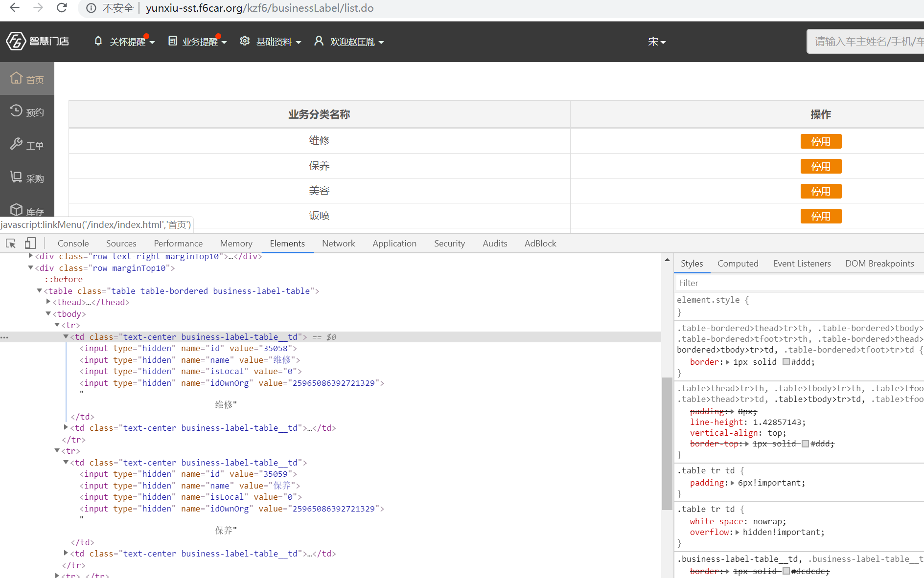Collapse the tbody node in DOM tree
924x578 pixels.
48,313
